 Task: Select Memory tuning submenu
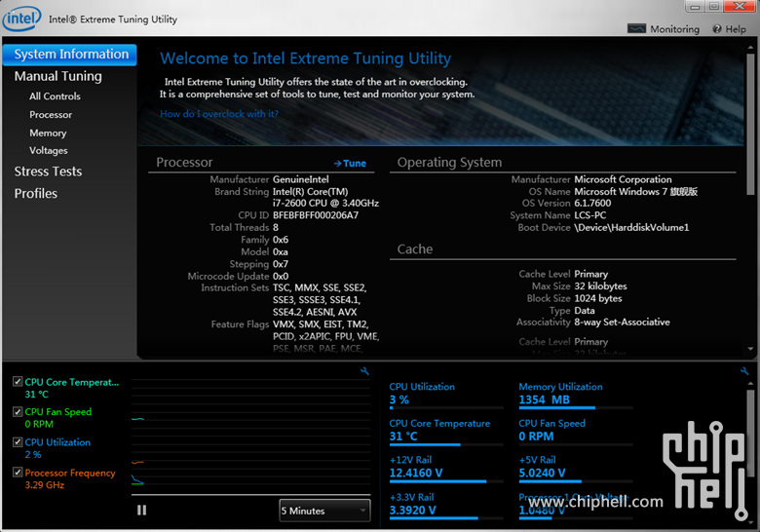click(x=48, y=133)
